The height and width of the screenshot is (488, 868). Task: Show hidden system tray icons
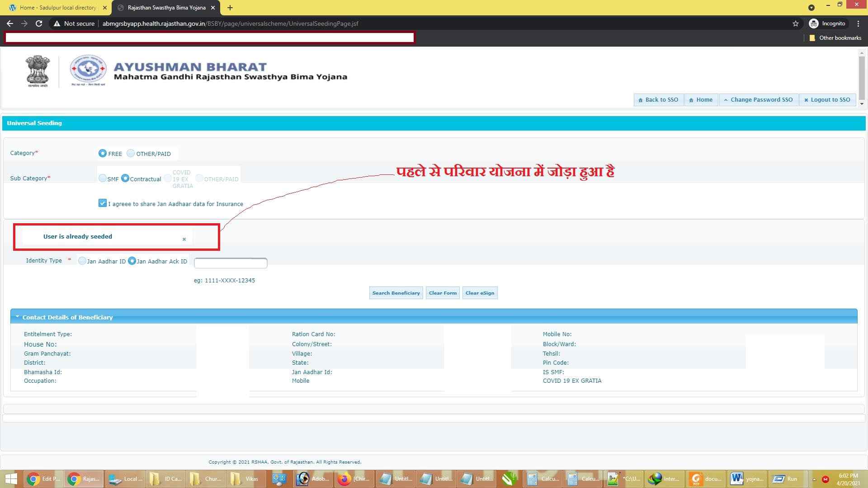pyautogui.click(x=814, y=479)
